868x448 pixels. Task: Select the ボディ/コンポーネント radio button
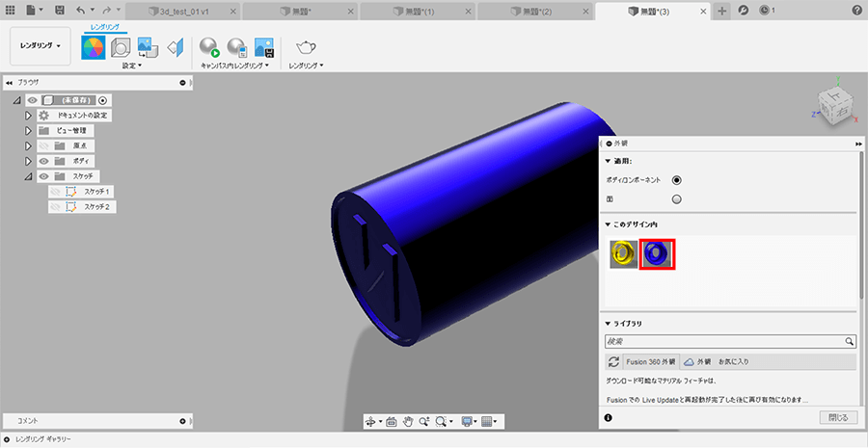coord(676,179)
